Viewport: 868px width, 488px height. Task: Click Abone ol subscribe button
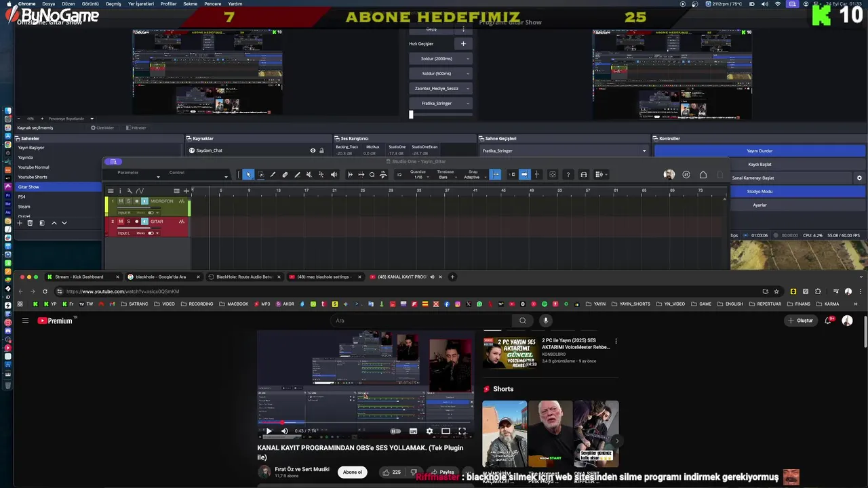pos(353,472)
